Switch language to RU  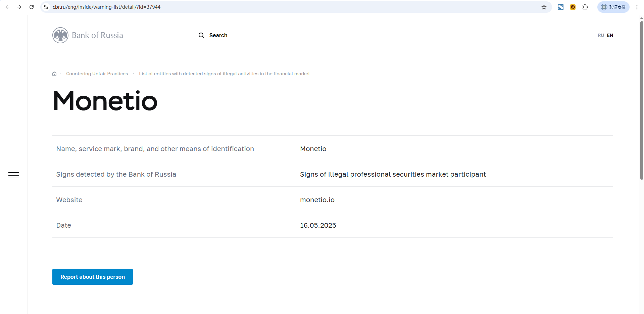point(601,35)
